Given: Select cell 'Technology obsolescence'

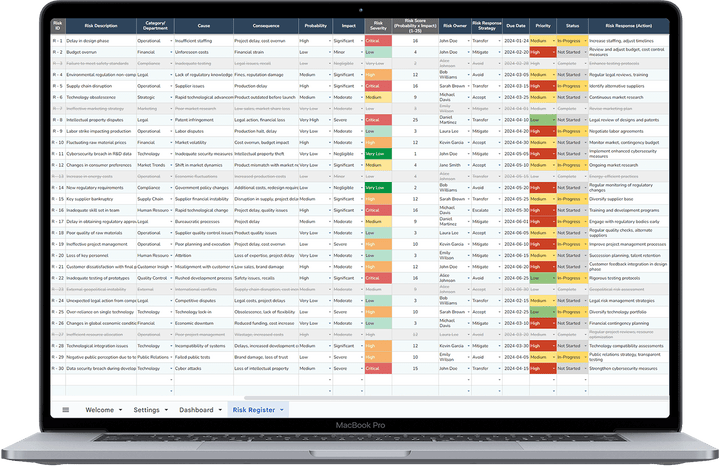Looking at the screenshot, I should [x=101, y=97].
